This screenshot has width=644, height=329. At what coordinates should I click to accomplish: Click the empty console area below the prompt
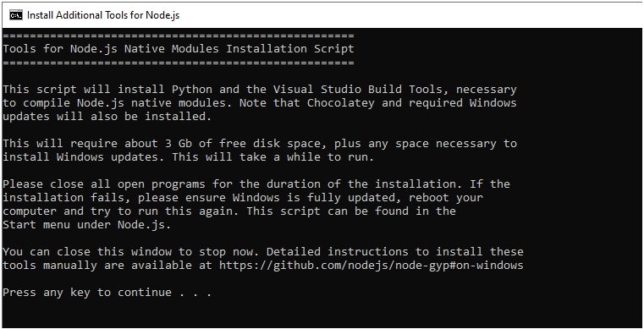[322, 314]
